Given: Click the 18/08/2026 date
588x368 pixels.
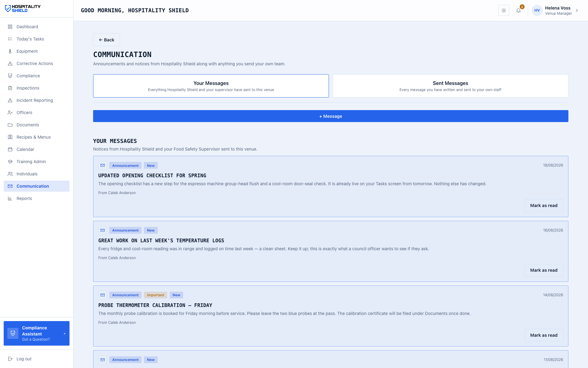Looking at the screenshot, I should click(x=553, y=165).
